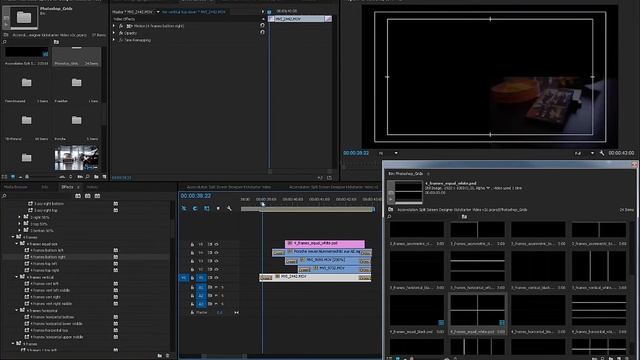
Task: Click the timeline playhead marker
Action: click(x=263, y=203)
